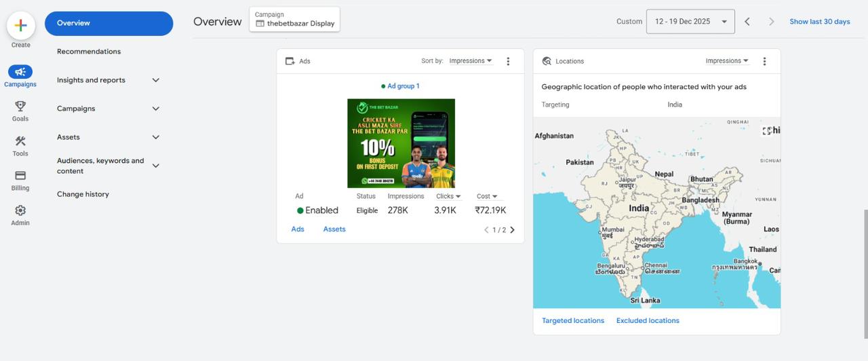Screen dimensions: 868x361
Task: Select Recommendations in navigation menu
Action: point(89,52)
